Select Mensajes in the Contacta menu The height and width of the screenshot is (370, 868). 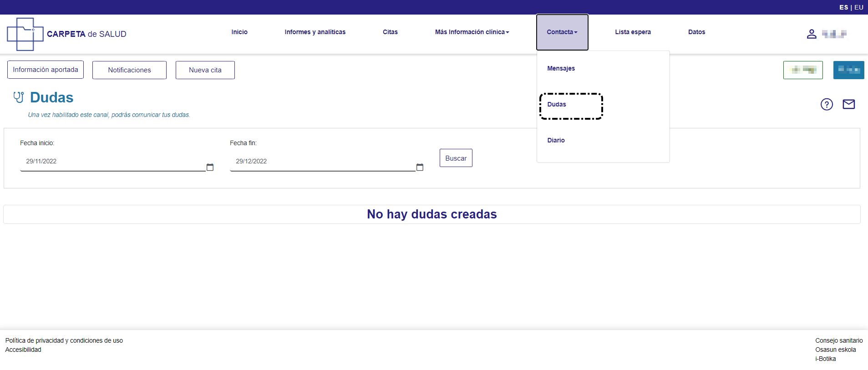point(561,68)
